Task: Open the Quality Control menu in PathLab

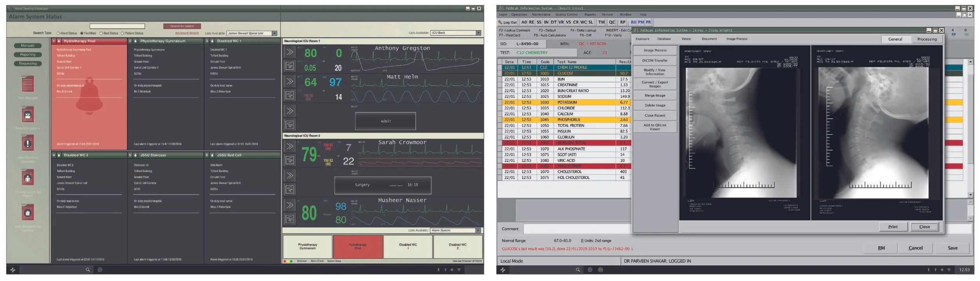Action: pyautogui.click(x=566, y=15)
